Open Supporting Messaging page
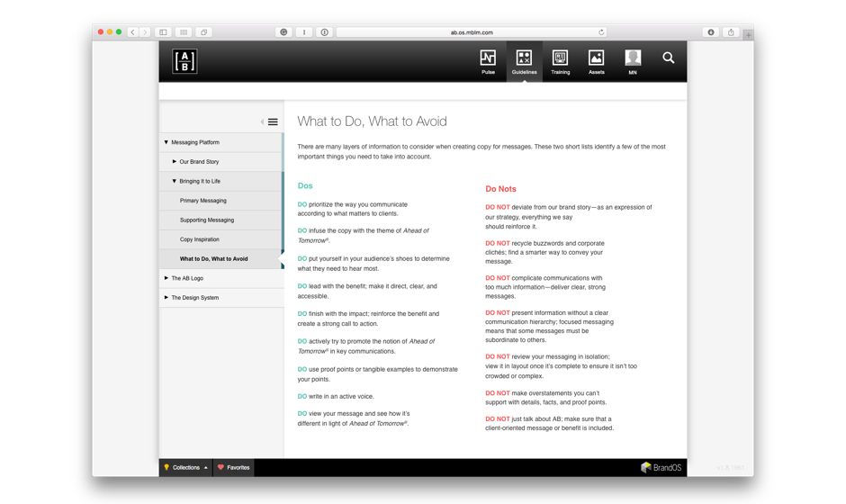Image resolution: width=846 pixels, height=504 pixels. coord(207,220)
